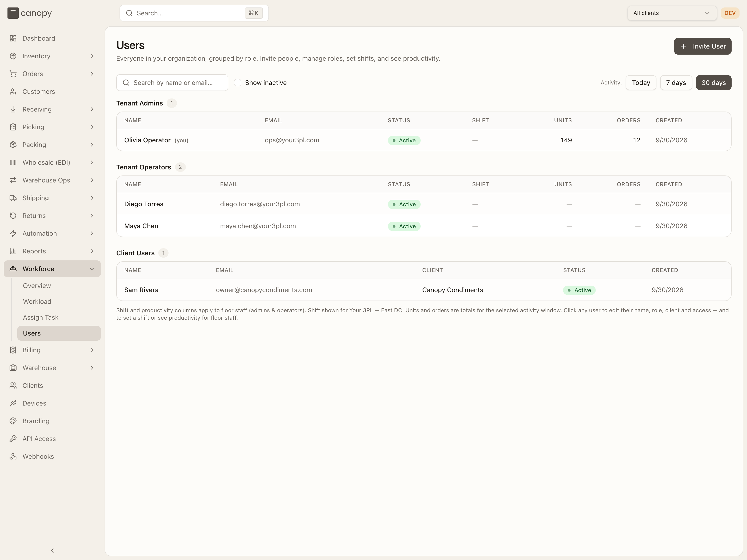747x560 pixels.
Task: Expand the Packing menu chevron
Action: [x=92, y=145]
